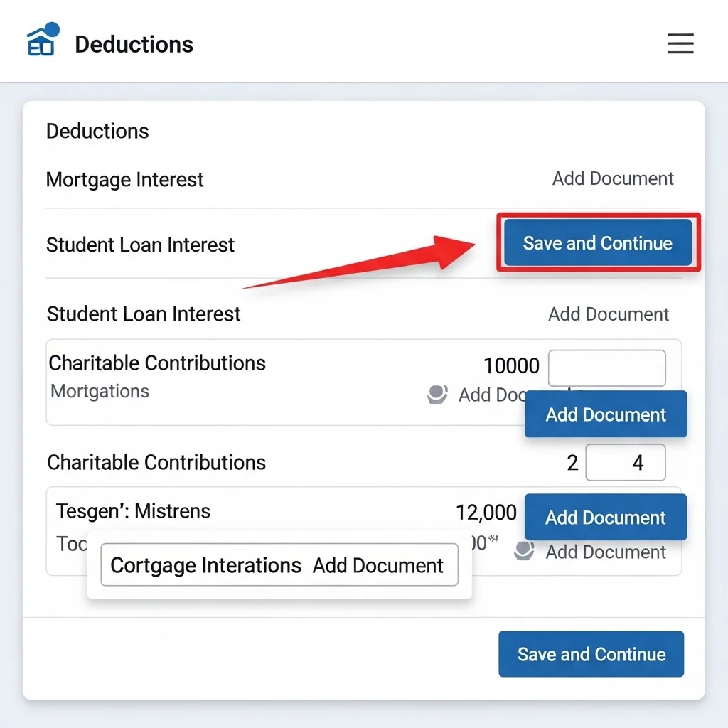Image resolution: width=728 pixels, height=728 pixels.
Task: Click gray Add Document text in Tesgen card
Action: (606, 552)
